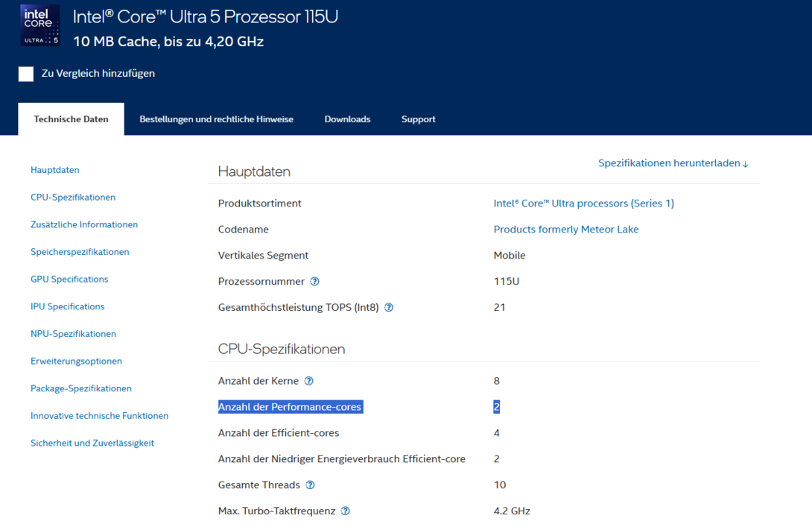Click the Prozessornummer value 115U
The width and height of the screenshot is (812, 530).
pyautogui.click(x=507, y=281)
